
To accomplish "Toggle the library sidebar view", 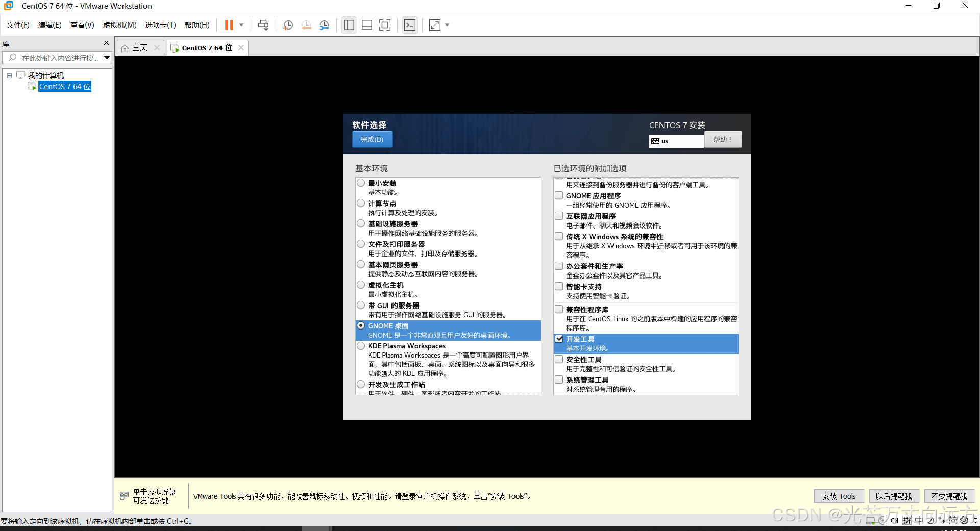I will click(349, 25).
